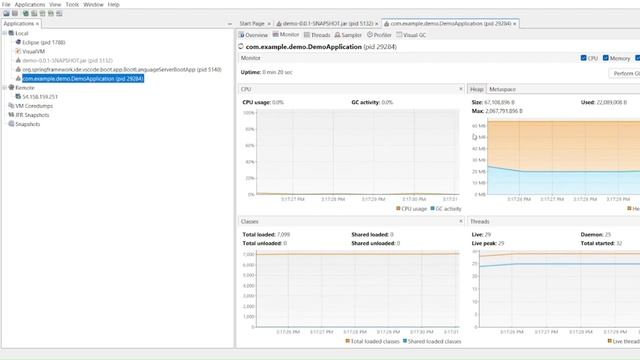
Task: Click the GC activity legend swatch
Action: 433,209
